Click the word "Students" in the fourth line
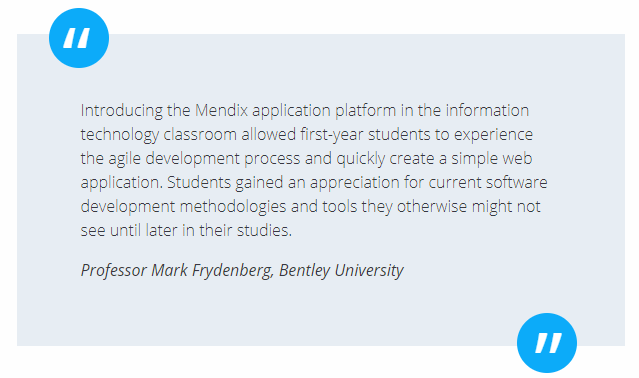The image size is (639, 378). [x=199, y=182]
